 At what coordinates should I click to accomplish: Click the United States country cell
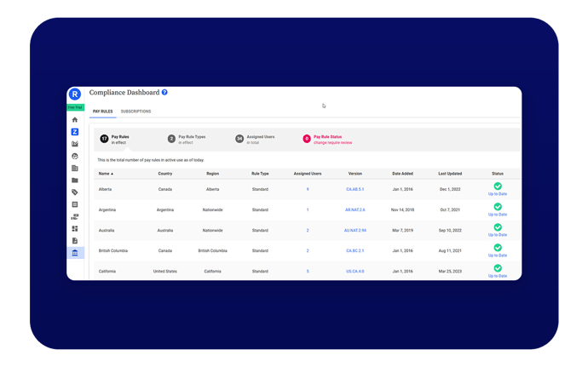(165, 272)
